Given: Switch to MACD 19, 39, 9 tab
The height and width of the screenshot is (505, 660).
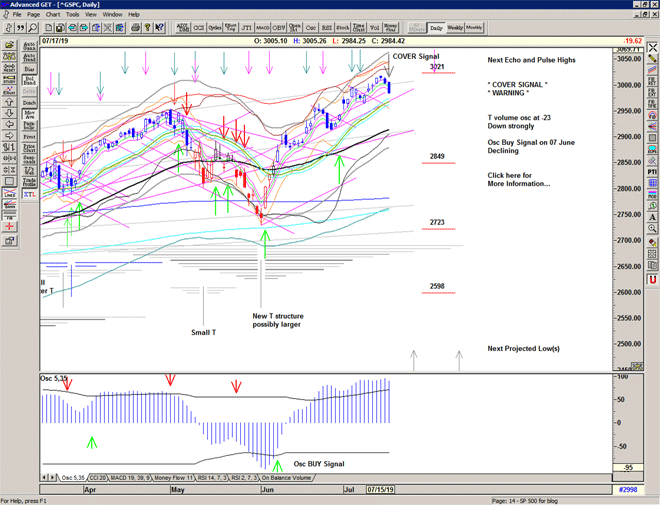Looking at the screenshot, I should pos(131,477).
